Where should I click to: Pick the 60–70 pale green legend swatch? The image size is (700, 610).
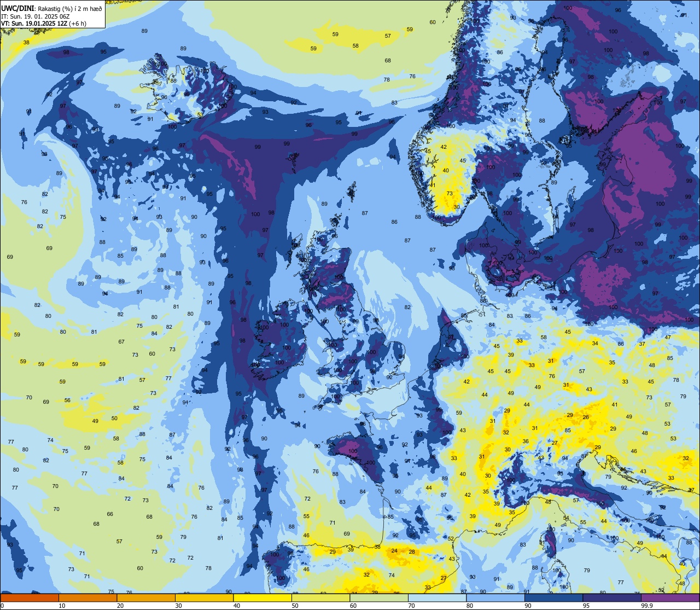(x=379, y=597)
